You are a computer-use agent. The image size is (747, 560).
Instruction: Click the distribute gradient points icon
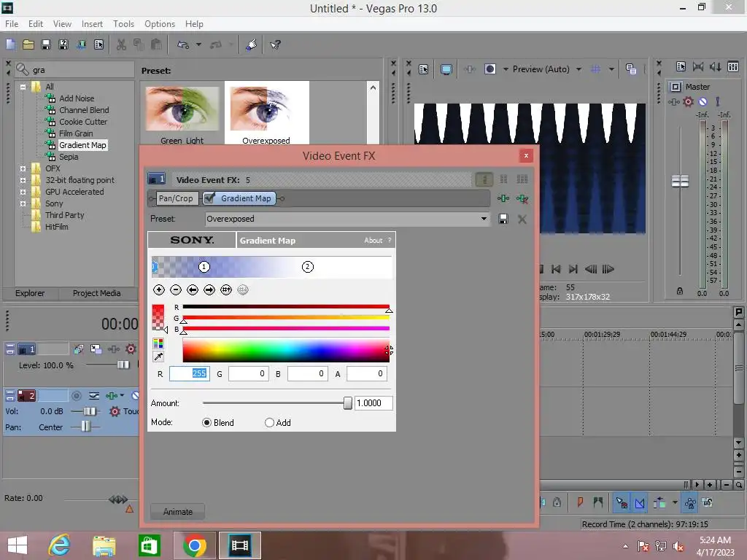tap(226, 289)
